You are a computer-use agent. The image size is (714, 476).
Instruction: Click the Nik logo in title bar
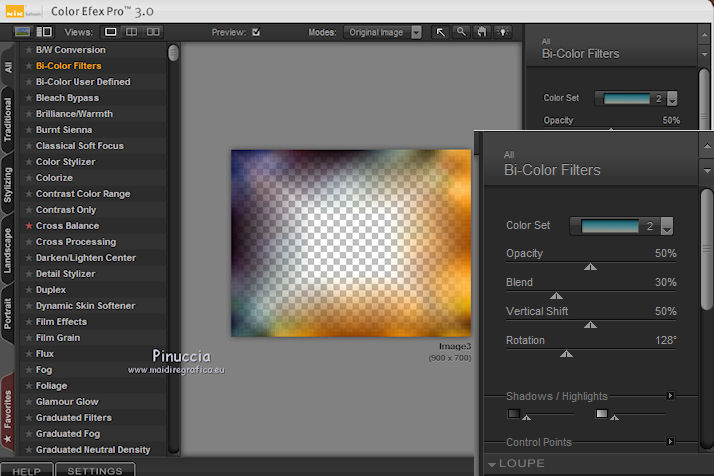pyautogui.click(x=15, y=11)
